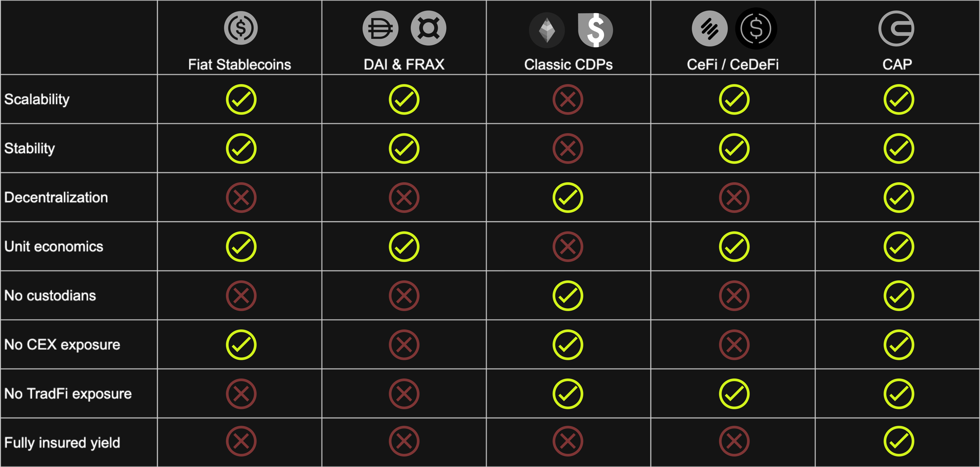This screenshot has height=467, width=980.
Task: Click the Fiat Stablecoins USDC logo icon
Action: click(241, 28)
